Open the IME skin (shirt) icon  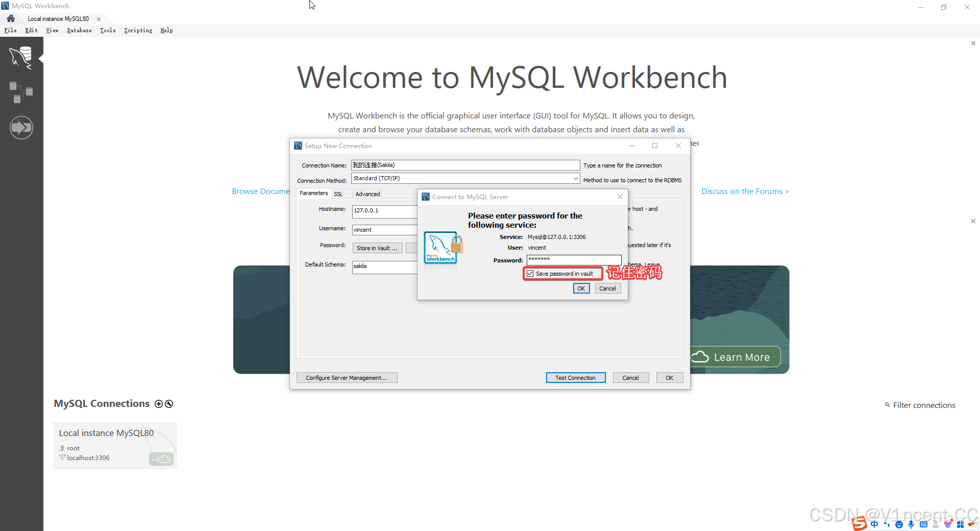click(x=948, y=524)
